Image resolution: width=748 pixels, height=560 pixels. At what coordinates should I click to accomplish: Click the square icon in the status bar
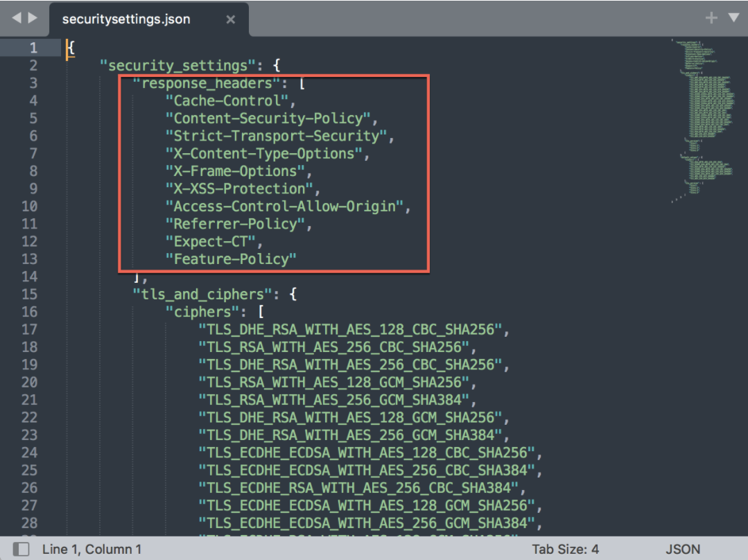click(x=21, y=548)
